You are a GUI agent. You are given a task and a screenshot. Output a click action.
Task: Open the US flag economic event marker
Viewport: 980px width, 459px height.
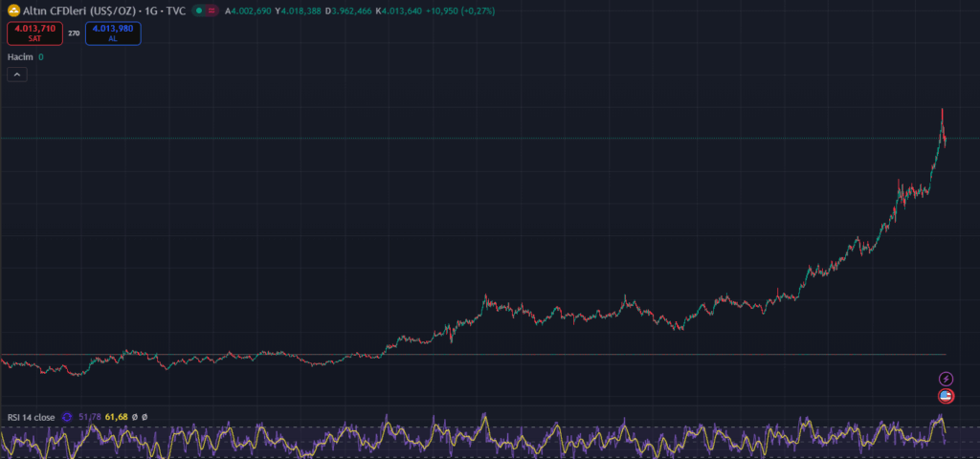pyautogui.click(x=946, y=396)
